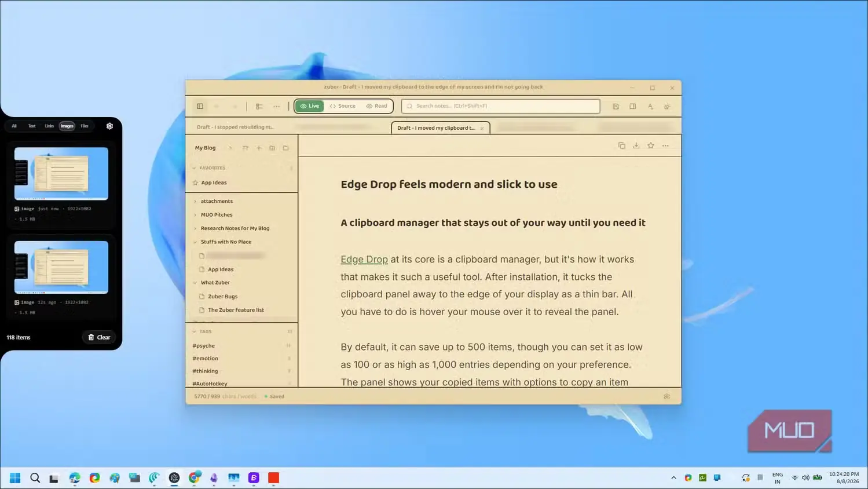
Task: Click the settings gear in status bar
Action: pos(666,396)
